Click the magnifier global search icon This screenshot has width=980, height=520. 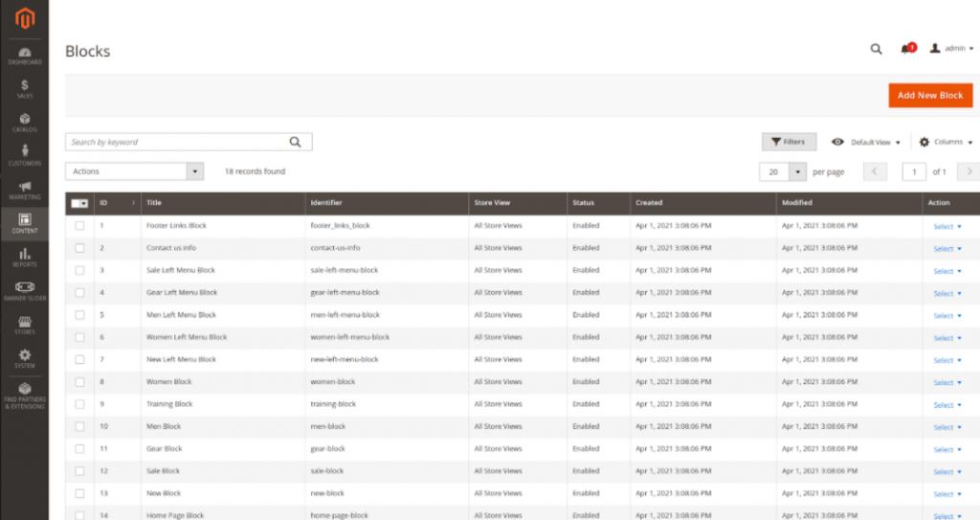876,49
